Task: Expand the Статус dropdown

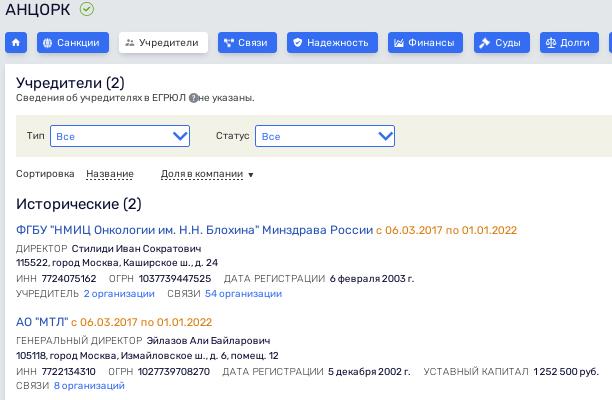Action: tap(325, 136)
